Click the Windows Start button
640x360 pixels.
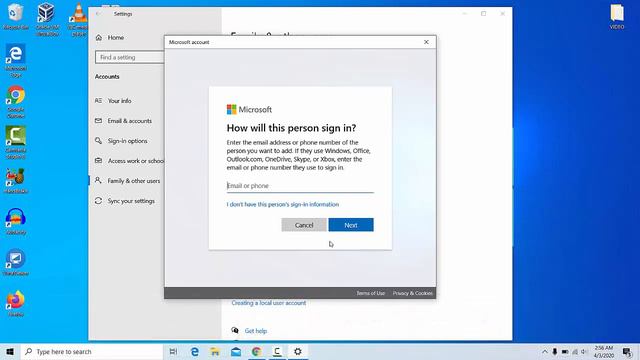(10, 351)
